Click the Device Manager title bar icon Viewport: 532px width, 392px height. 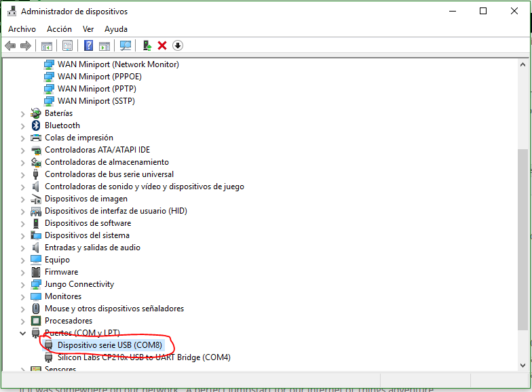point(12,11)
